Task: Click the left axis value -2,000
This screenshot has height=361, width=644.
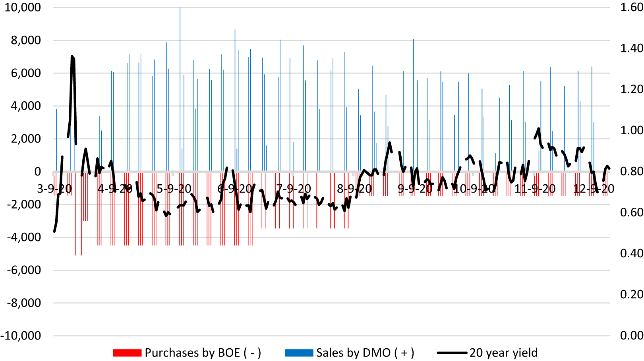Action: click(24, 205)
